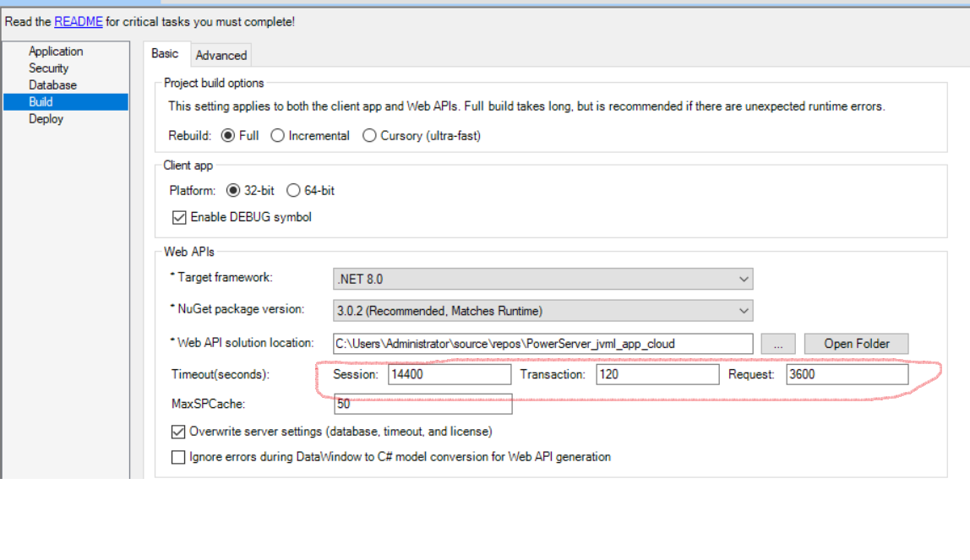Expand the Target framework dropdown

tap(542, 279)
